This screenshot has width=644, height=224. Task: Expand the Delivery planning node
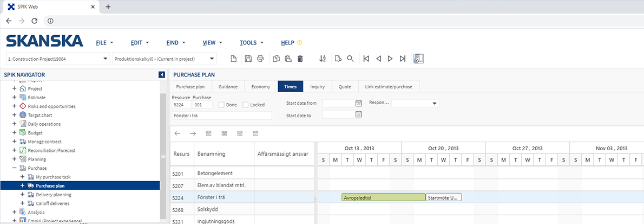[23, 194]
